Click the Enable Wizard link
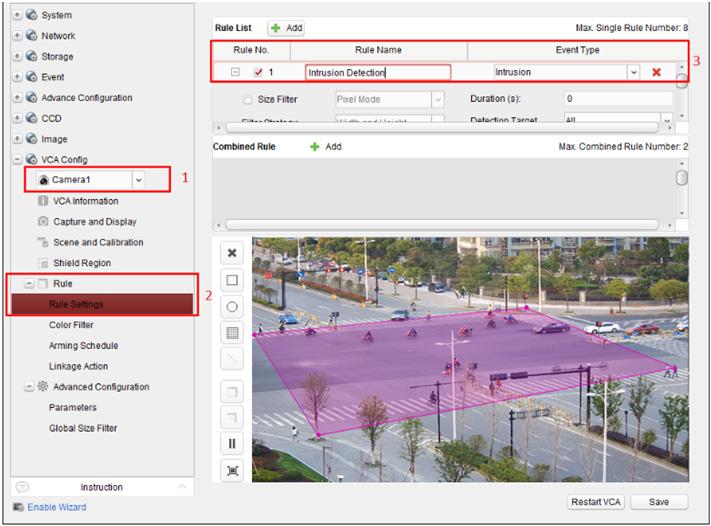 (57, 507)
